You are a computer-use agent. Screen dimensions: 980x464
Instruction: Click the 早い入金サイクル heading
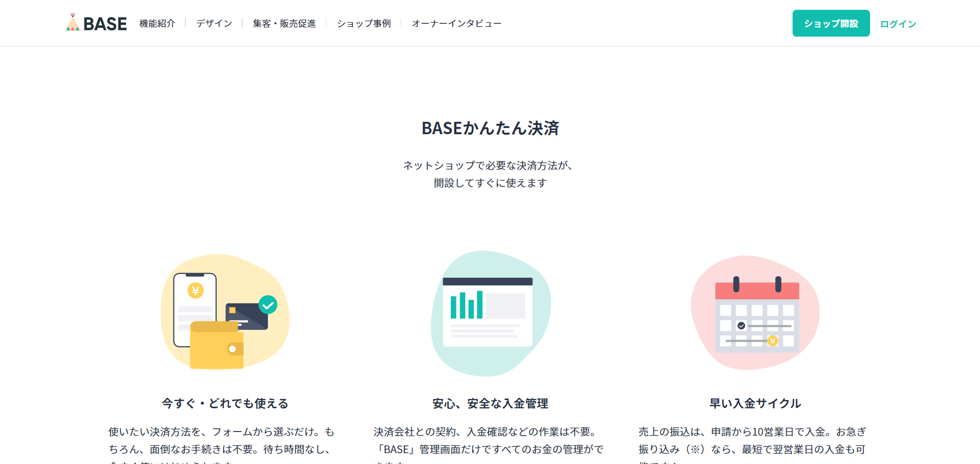tap(755, 404)
